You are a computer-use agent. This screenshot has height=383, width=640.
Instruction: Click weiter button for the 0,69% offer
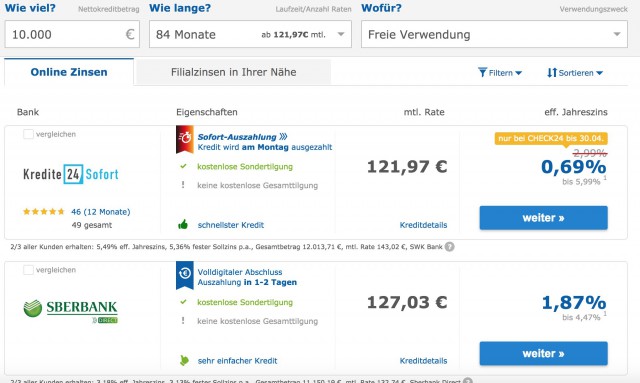(543, 218)
